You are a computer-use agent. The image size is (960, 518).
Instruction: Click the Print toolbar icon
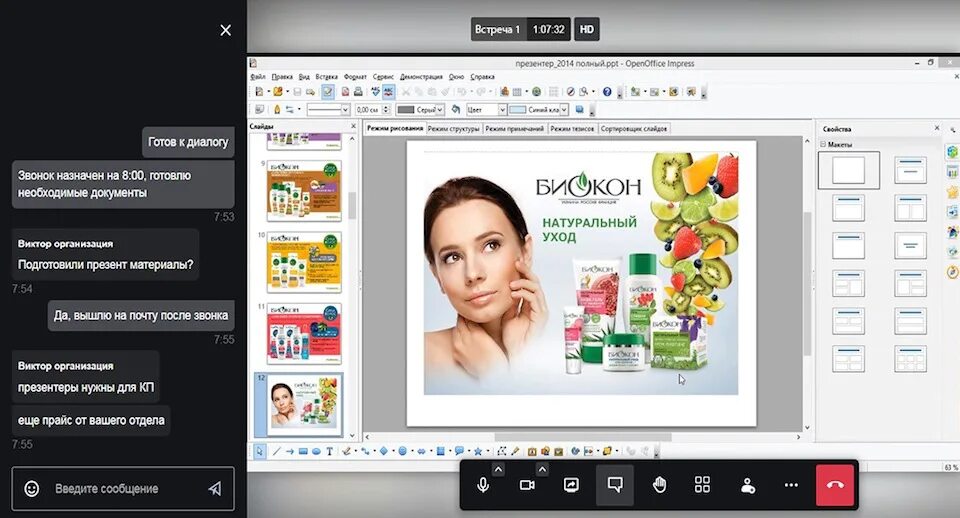[358, 92]
